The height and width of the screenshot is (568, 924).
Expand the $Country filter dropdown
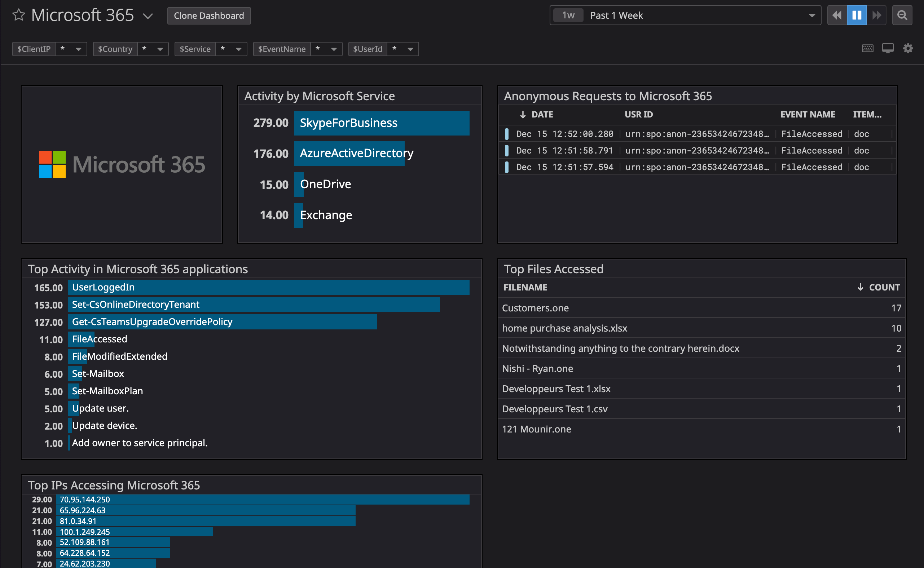[160, 49]
